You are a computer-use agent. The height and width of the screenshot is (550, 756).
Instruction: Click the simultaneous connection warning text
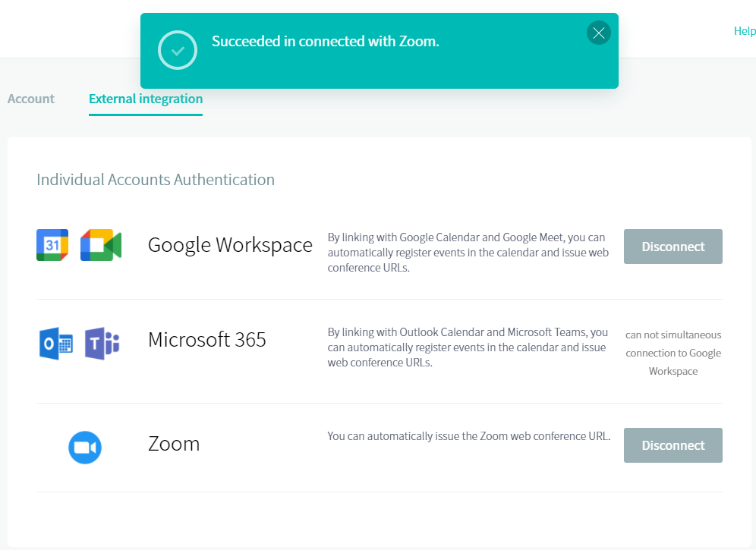(x=673, y=353)
